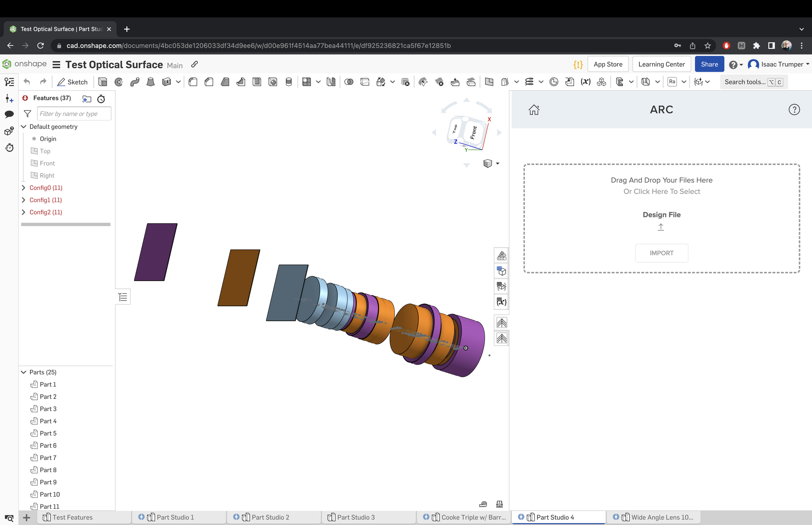Click the IMPORT button
The image size is (812, 525).
click(x=661, y=253)
